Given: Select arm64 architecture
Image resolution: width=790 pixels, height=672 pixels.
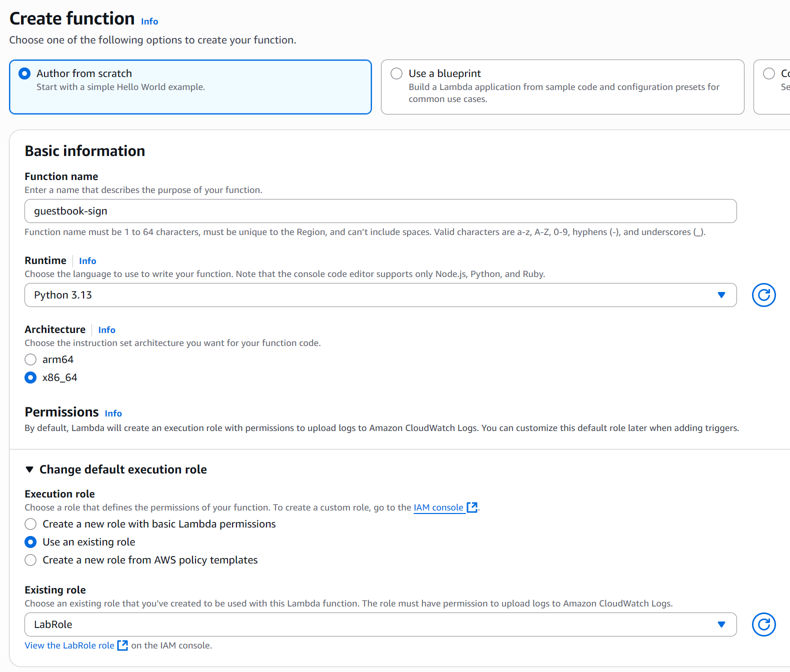Looking at the screenshot, I should point(30,359).
